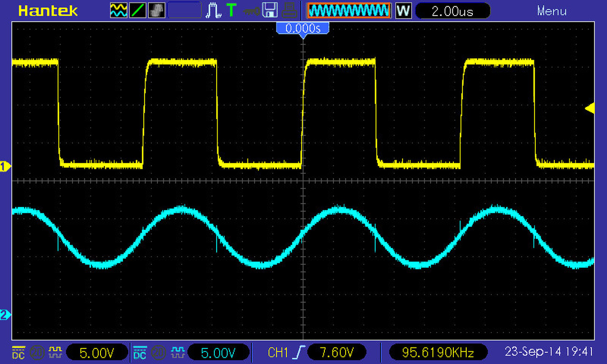Click the cyan CH2 square-wave icon

tap(177, 352)
